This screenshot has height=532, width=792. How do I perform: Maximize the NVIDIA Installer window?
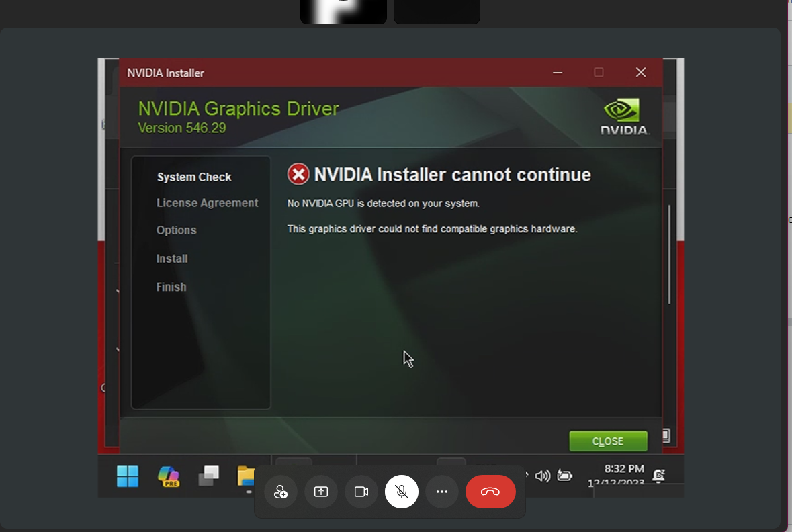tap(599, 73)
